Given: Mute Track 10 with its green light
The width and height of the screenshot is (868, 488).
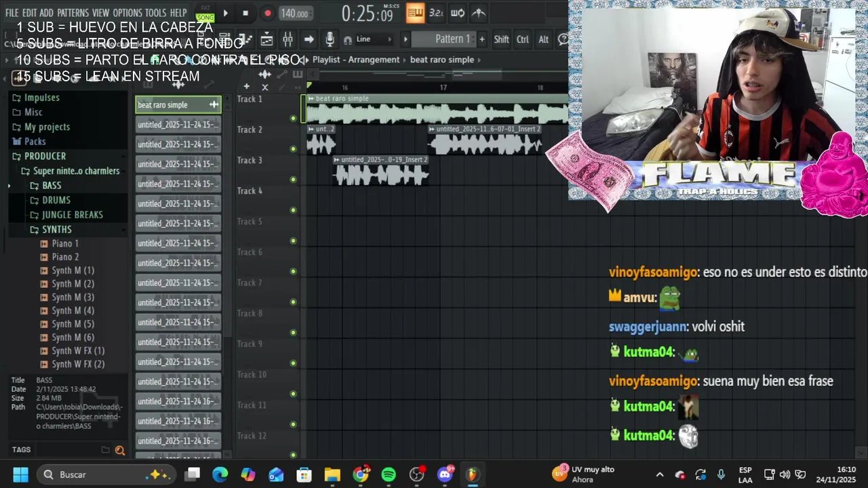Looking at the screenshot, I should (x=293, y=393).
